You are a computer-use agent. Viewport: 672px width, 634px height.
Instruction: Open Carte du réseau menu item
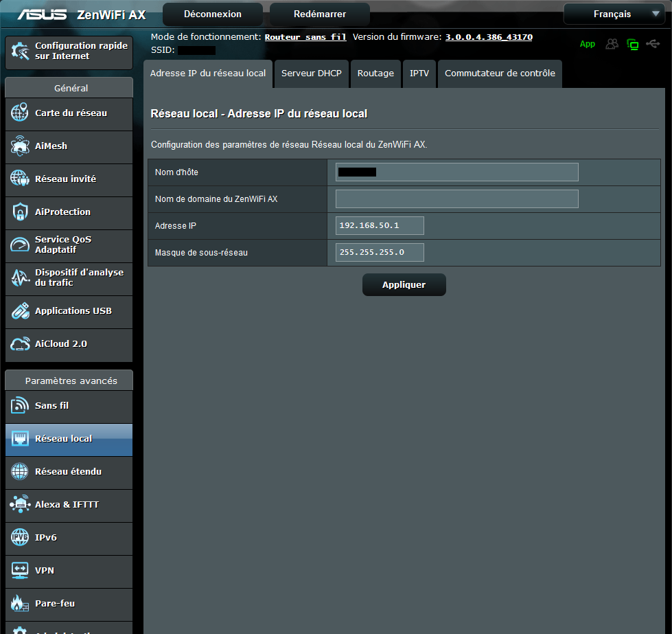pos(69,115)
